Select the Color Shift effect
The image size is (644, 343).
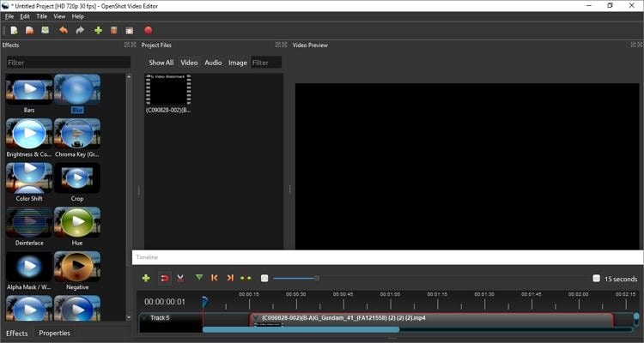29,182
